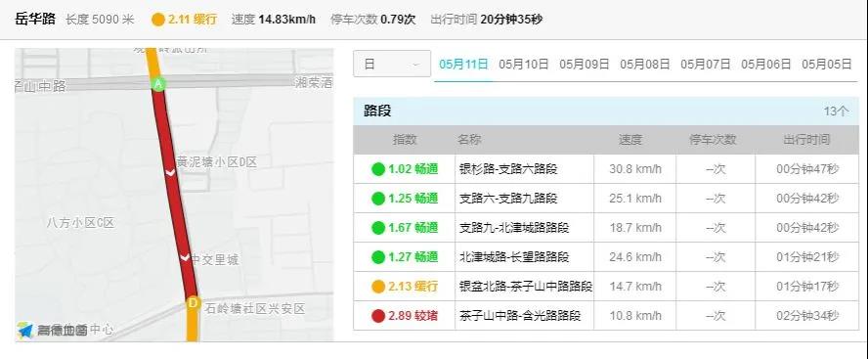The width and height of the screenshot is (868, 359).
Task: Sort by the 出行时间 column header
Action: (x=806, y=140)
